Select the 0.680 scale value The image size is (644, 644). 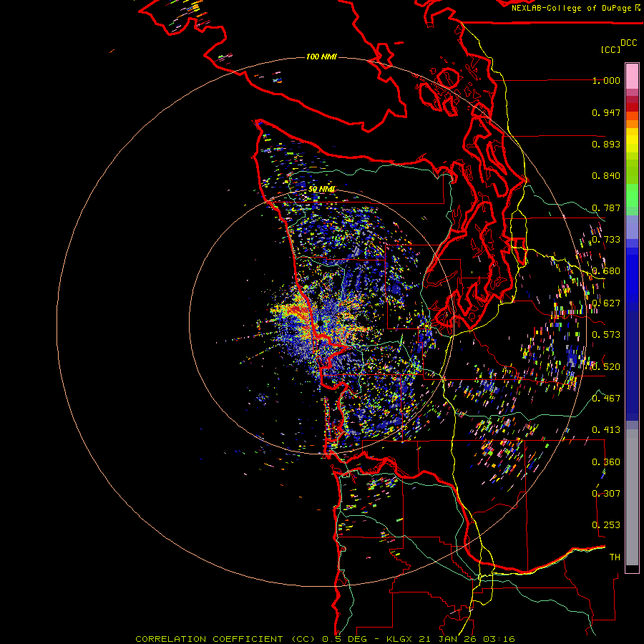(x=606, y=271)
